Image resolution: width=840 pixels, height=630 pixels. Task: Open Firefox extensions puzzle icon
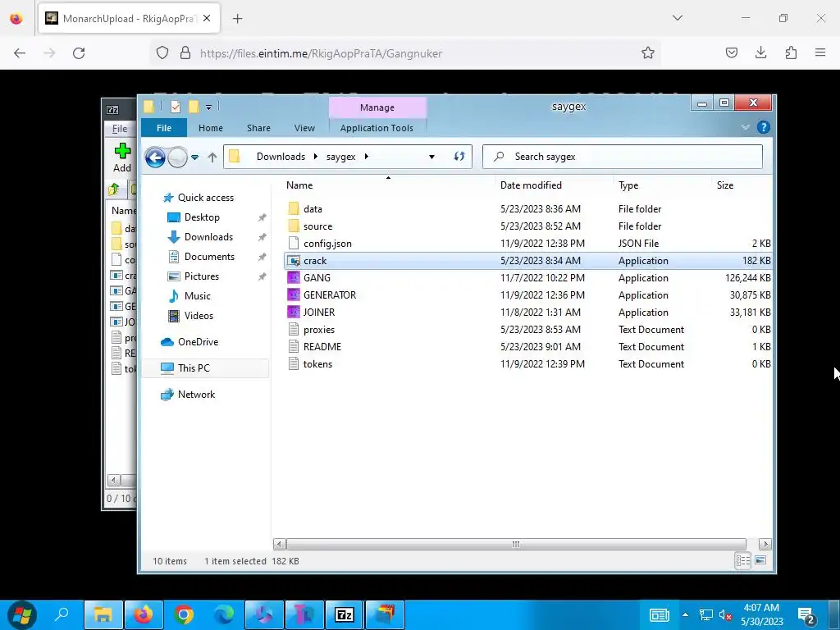tap(791, 52)
